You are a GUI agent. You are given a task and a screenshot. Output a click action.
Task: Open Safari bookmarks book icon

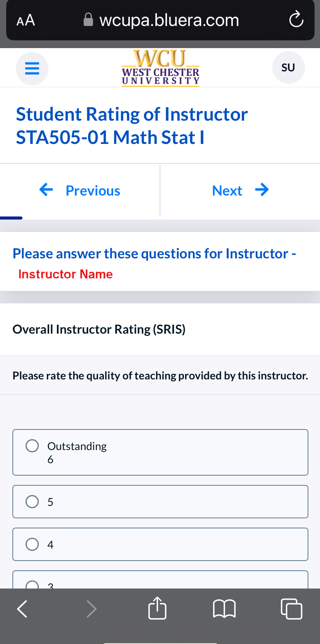[224, 608]
